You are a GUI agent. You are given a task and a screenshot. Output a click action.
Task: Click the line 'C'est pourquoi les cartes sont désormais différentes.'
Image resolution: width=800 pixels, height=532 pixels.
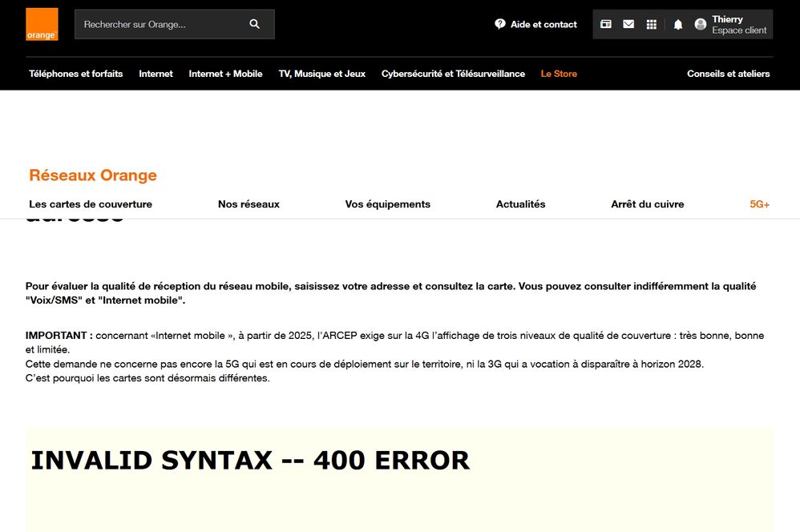point(147,378)
